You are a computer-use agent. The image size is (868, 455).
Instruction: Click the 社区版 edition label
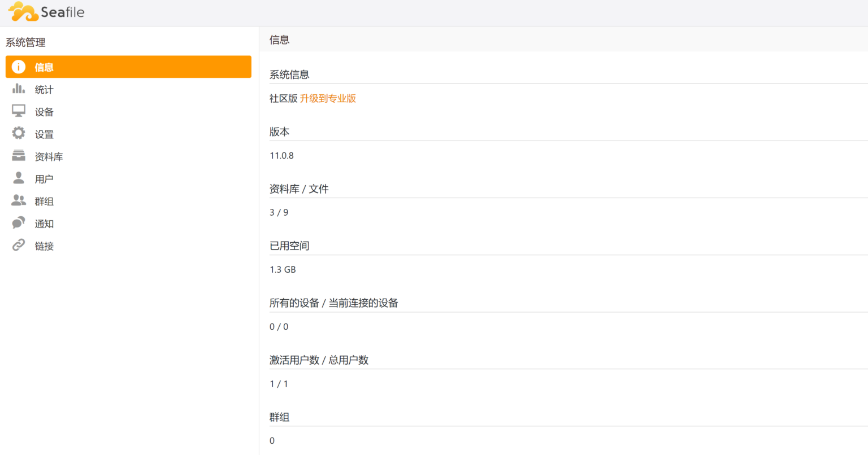coord(283,98)
